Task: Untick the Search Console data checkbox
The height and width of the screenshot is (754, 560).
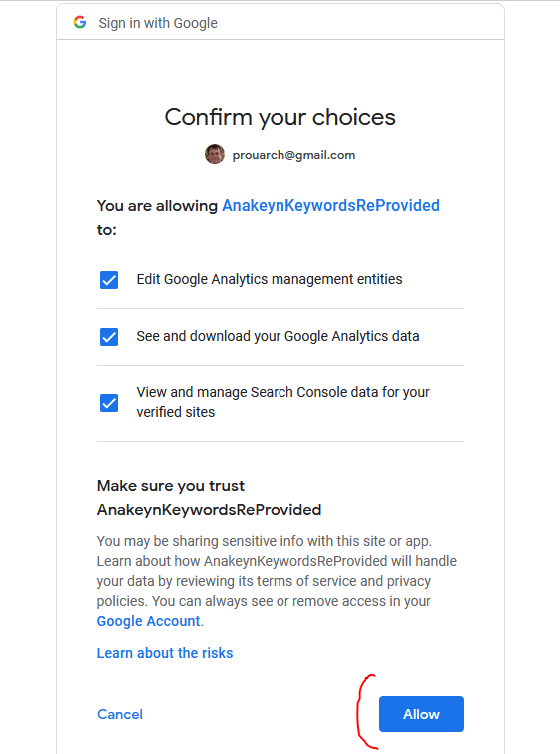Action: pos(109,403)
